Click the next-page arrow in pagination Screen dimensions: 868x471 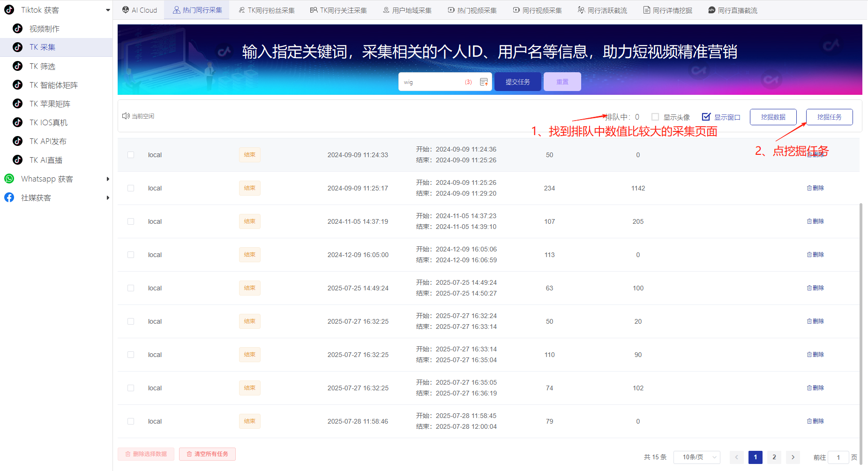coord(793,457)
